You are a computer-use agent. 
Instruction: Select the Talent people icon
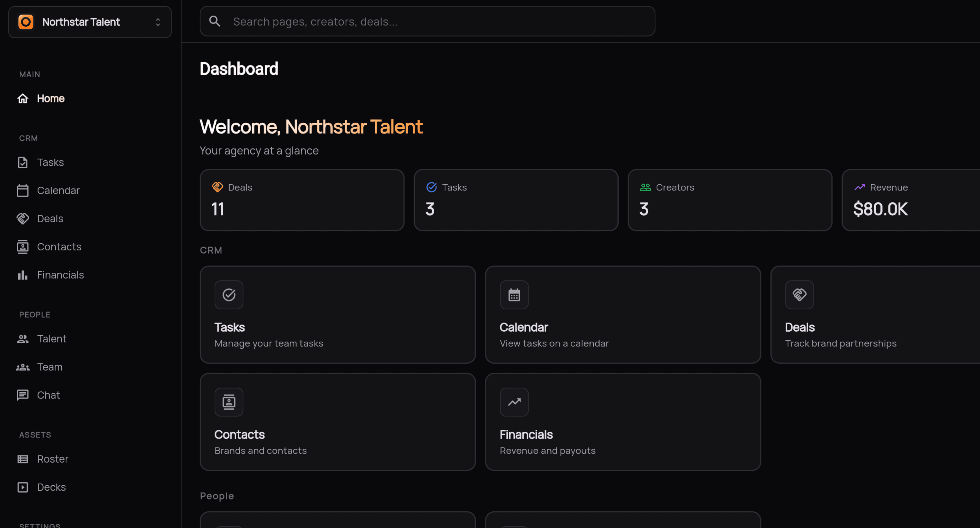(x=22, y=339)
